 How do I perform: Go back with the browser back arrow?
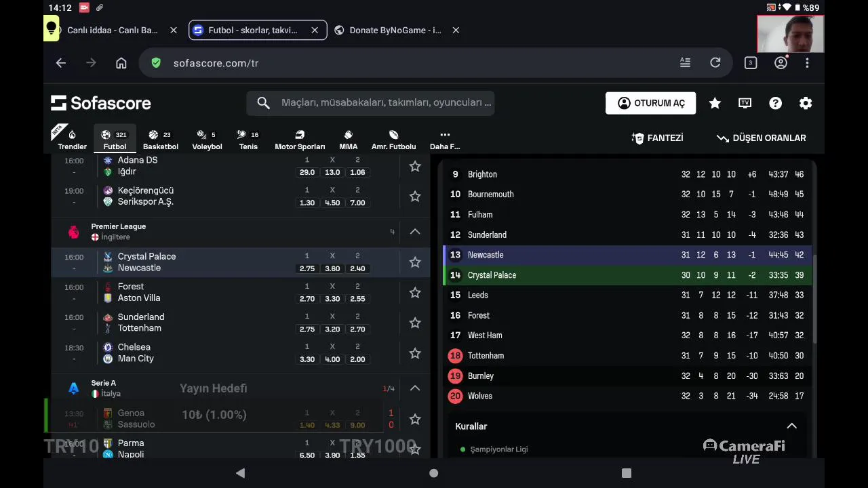click(x=61, y=63)
